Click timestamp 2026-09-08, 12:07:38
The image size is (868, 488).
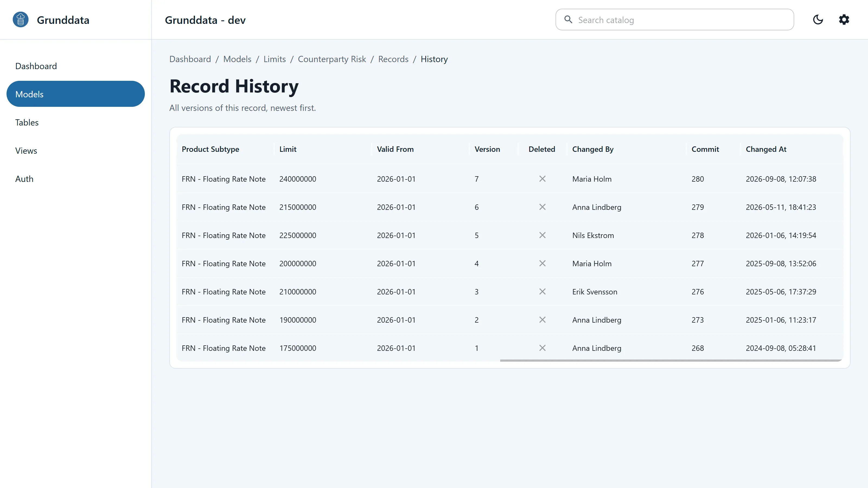781,179
